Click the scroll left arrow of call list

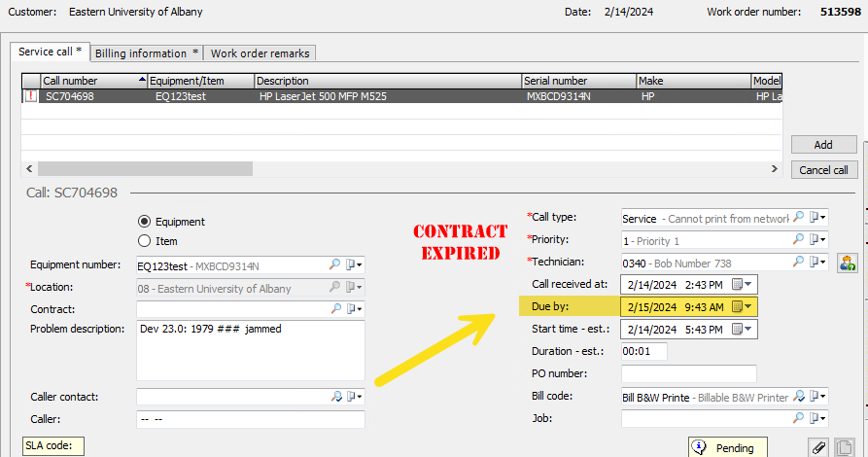tap(29, 169)
